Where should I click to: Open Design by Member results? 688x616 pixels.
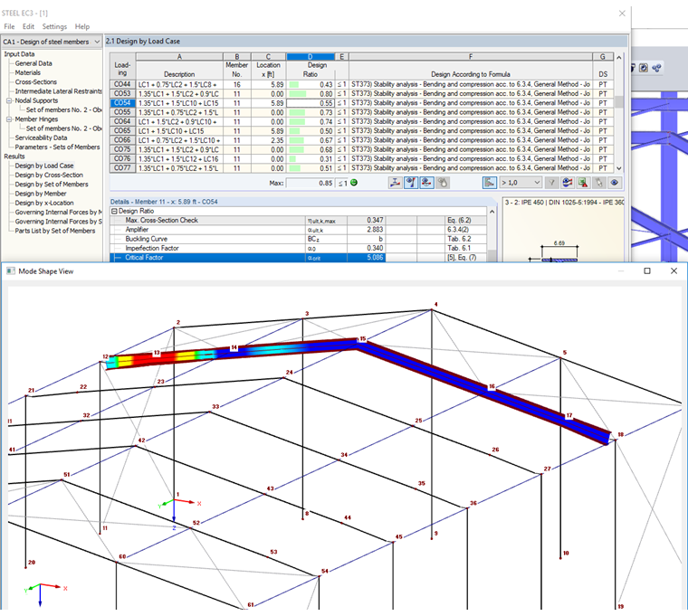41,194
